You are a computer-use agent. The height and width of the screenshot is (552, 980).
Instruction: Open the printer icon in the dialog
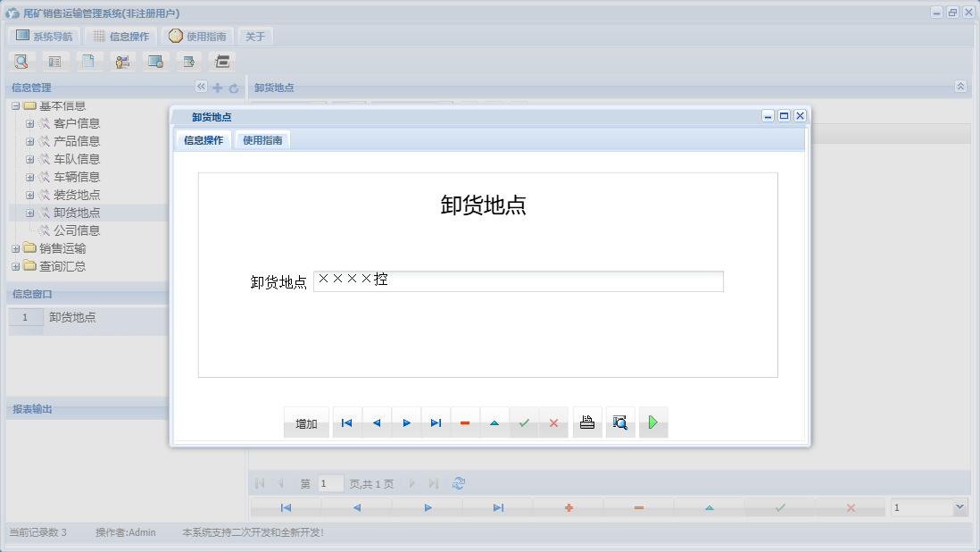(586, 422)
